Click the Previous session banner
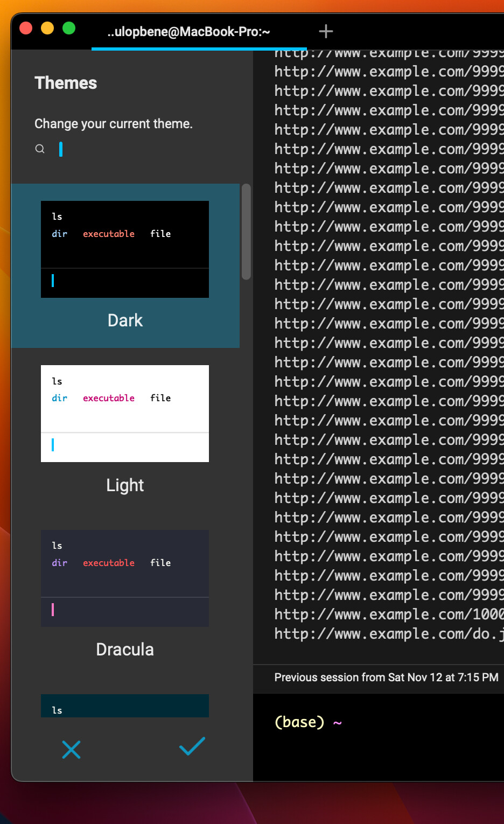The height and width of the screenshot is (824, 504). (386, 678)
